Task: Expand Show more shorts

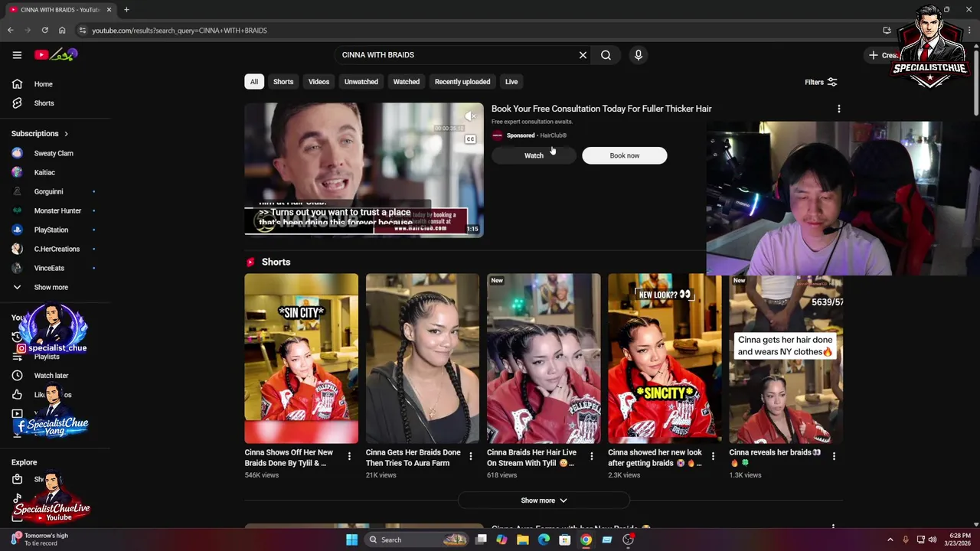Action: (544, 500)
